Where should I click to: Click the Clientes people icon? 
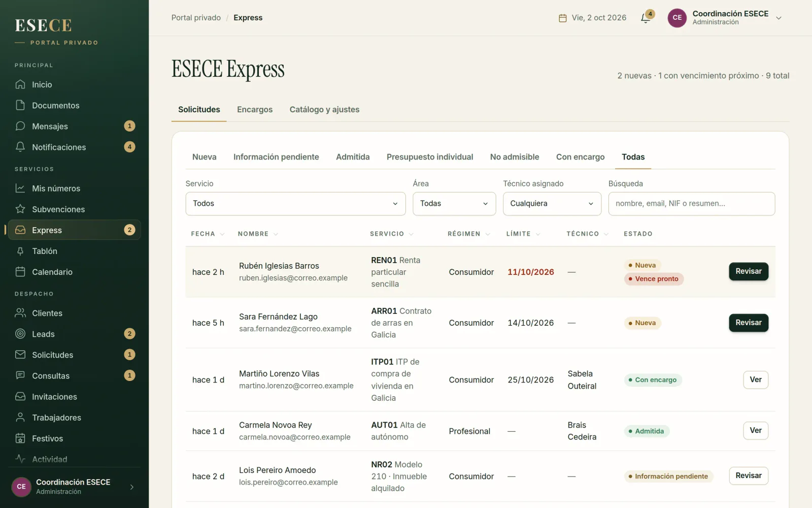pyautogui.click(x=20, y=313)
